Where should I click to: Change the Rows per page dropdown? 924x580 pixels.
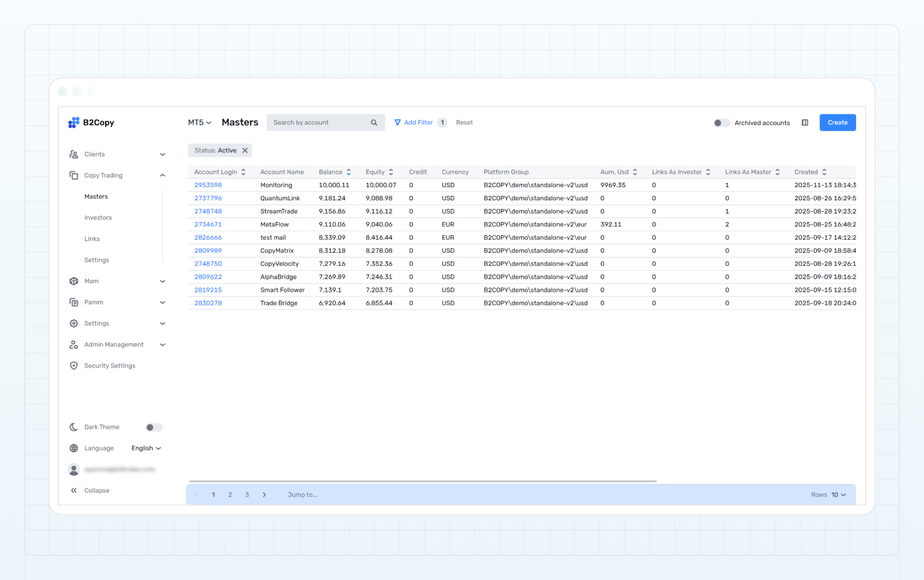836,494
